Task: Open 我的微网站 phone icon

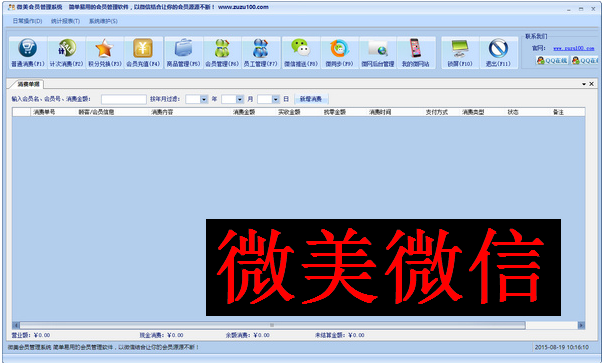Action: [415, 49]
